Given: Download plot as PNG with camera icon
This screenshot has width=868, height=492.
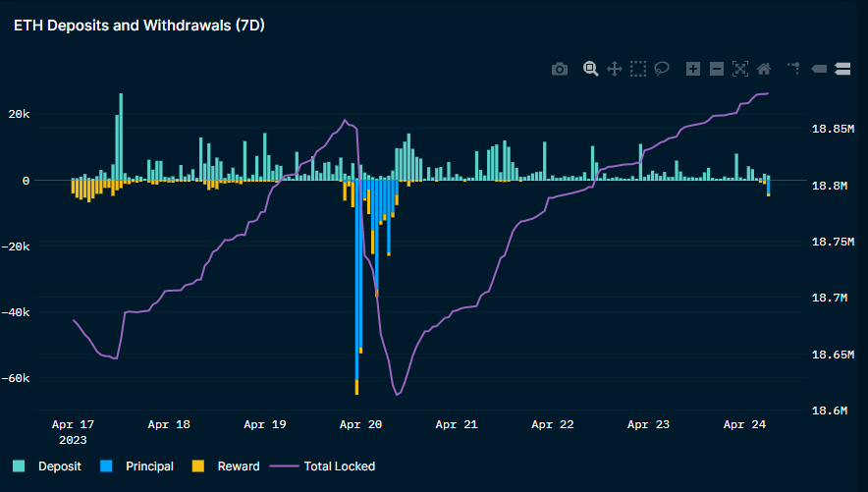Looking at the screenshot, I should (560, 69).
